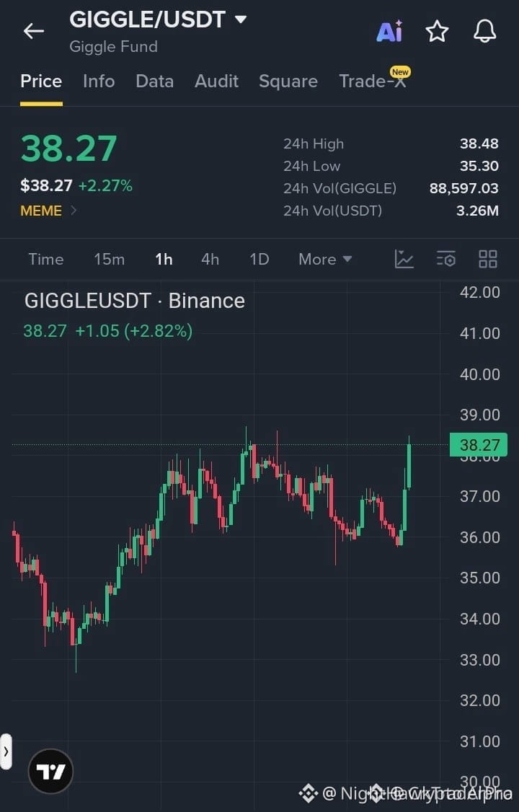Click the 24h Low value 35.30
This screenshot has width=519, height=812.
[x=479, y=166]
